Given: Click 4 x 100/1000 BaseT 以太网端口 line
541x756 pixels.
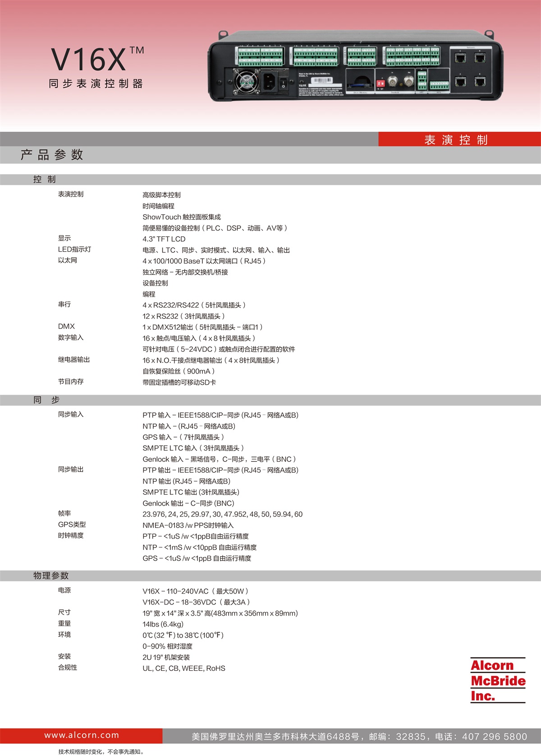Looking at the screenshot, I should point(204,261).
